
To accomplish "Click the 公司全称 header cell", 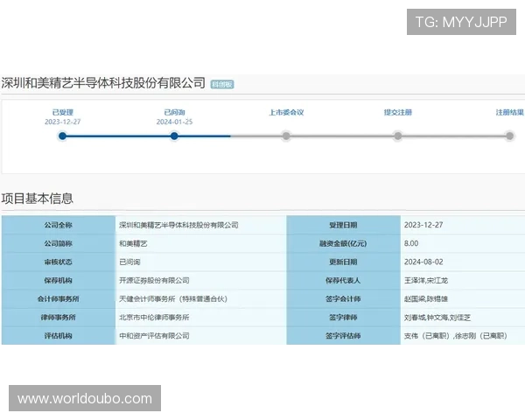I will tap(59, 225).
